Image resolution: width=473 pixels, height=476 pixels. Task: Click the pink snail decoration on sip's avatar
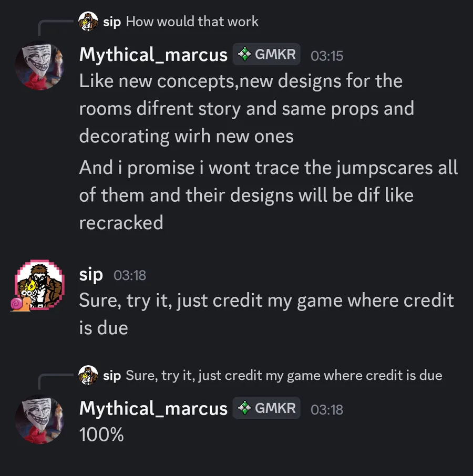tap(20, 304)
